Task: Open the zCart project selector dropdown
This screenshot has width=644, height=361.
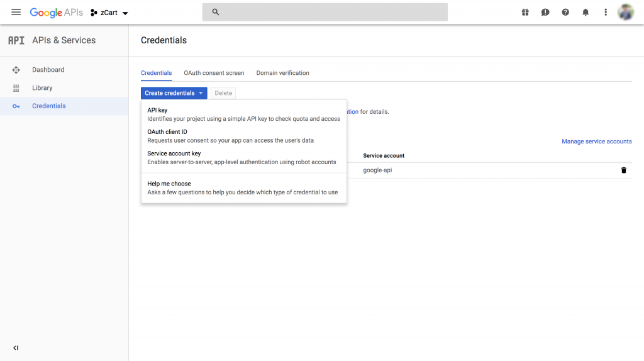Action: [109, 13]
